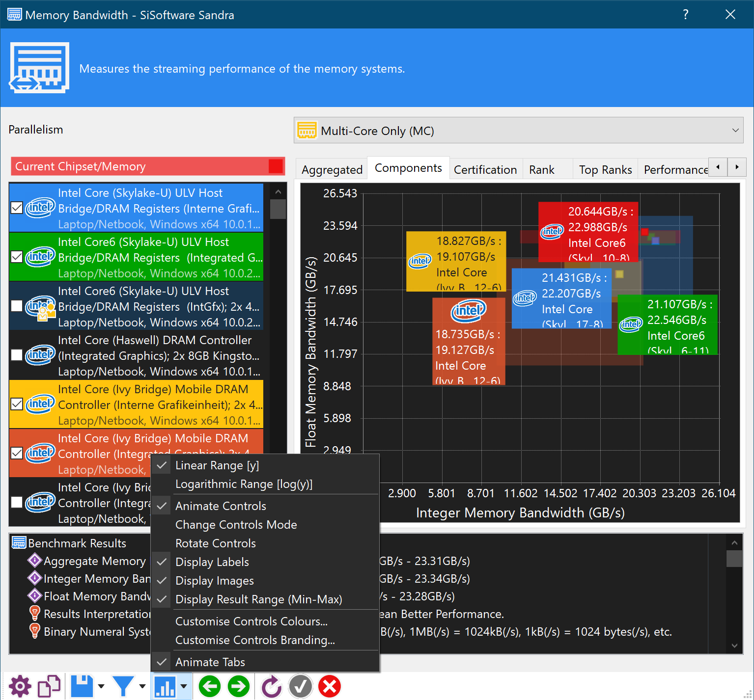Click the Memory Bandwidth module icon in banner
Screen dimensions: 754x700
pyautogui.click(x=39, y=68)
